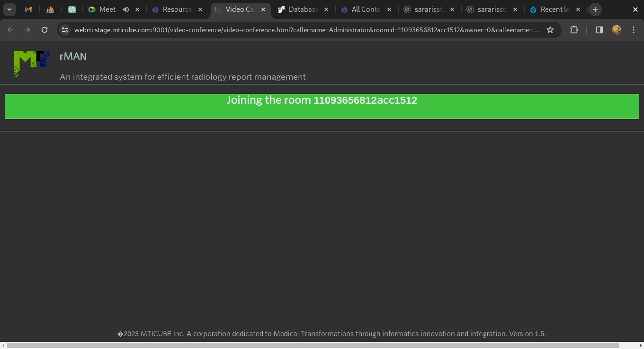The height and width of the screenshot is (349, 644).
Task: Expand the tab search dropdown
Action: click(9, 9)
